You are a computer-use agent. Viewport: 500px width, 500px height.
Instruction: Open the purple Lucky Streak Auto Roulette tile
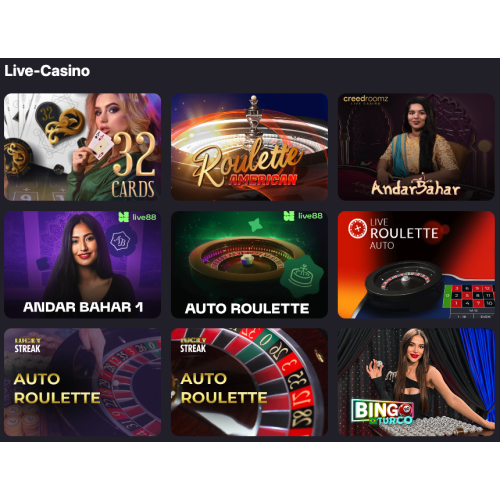tap(82, 382)
